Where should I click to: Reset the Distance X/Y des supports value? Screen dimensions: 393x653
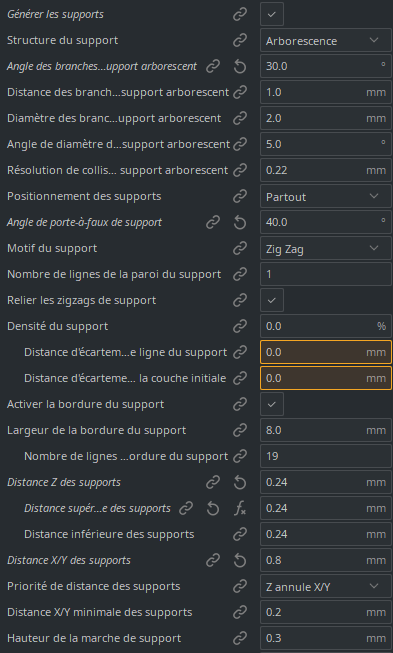click(x=240, y=561)
